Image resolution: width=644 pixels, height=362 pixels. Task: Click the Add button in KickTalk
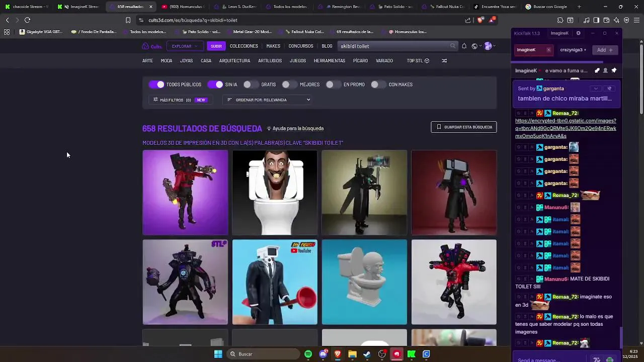click(605, 50)
